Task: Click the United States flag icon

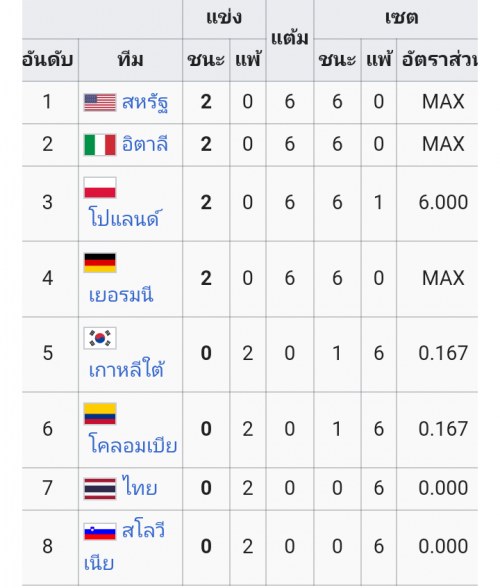Action: (100, 102)
